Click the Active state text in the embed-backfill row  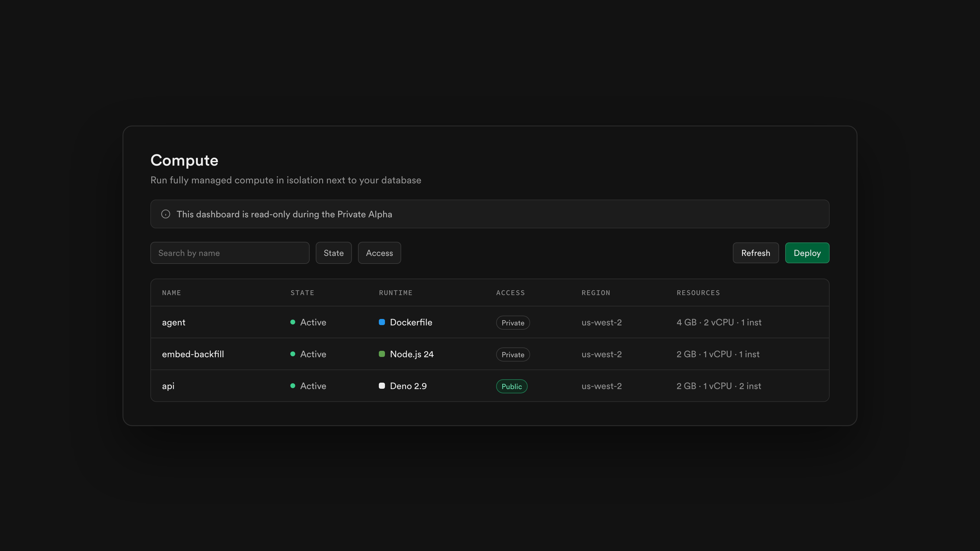pyautogui.click(x=313, y=354)
